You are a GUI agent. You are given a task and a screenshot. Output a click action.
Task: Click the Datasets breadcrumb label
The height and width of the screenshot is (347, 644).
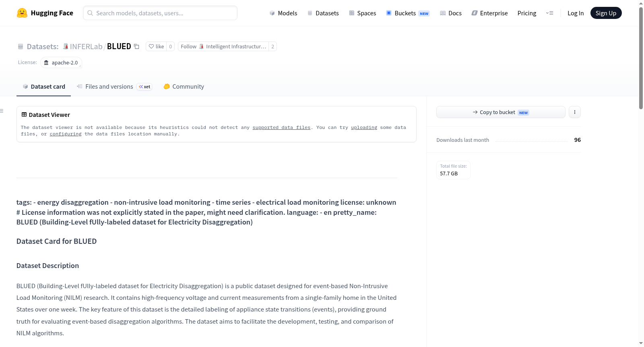[43, 46]
